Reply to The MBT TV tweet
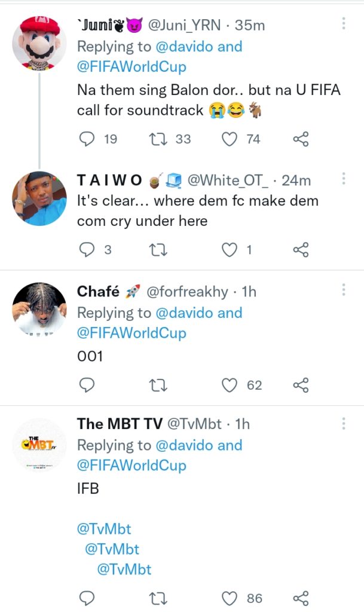 coord(87,598)
